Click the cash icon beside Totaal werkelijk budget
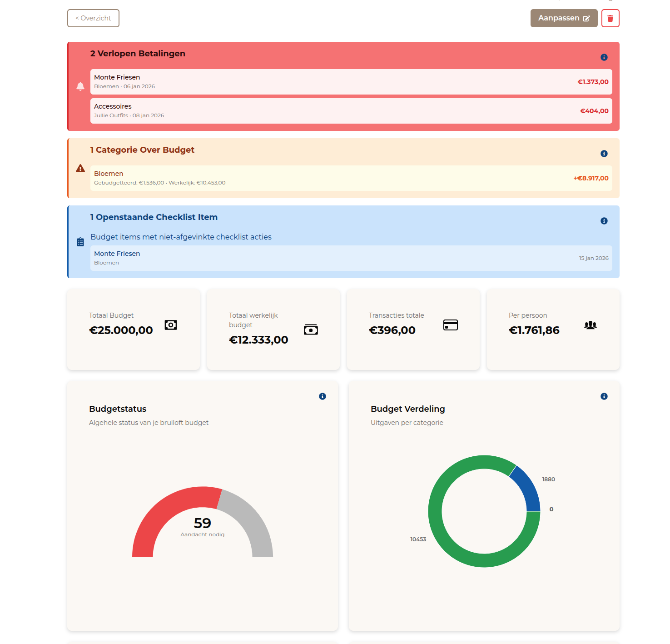 tap(311, 329)
